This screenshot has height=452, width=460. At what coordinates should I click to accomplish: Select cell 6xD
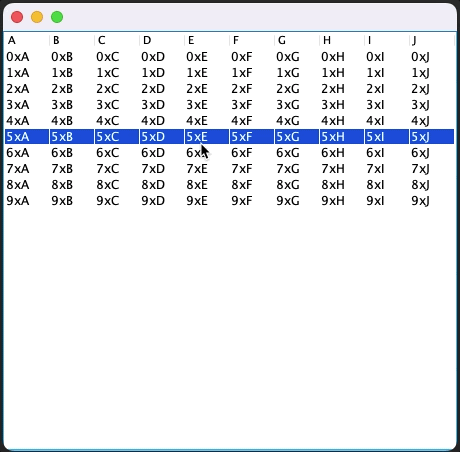(x=162, y=153)
